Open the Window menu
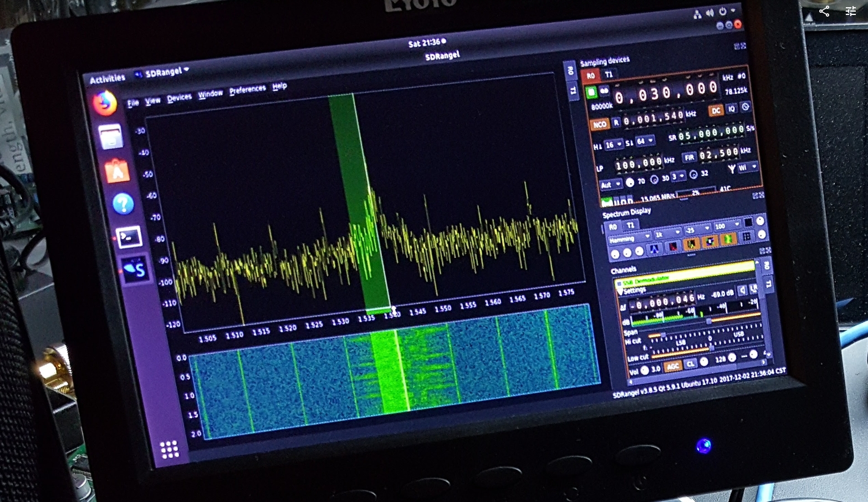Screen dimensions: 868x502 point(210,94)
